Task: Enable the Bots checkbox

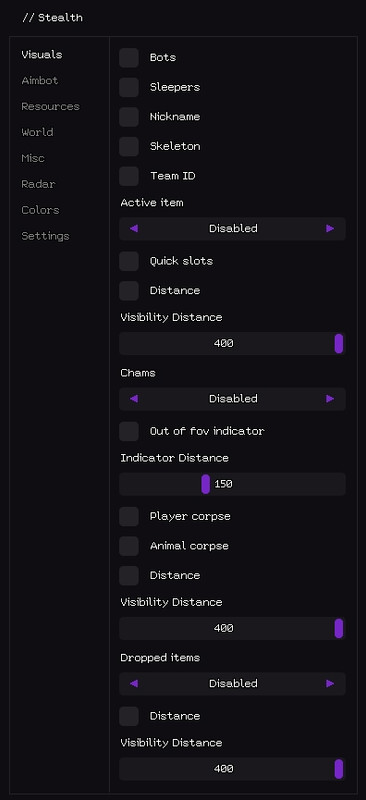Action: (x=129, y=58)
